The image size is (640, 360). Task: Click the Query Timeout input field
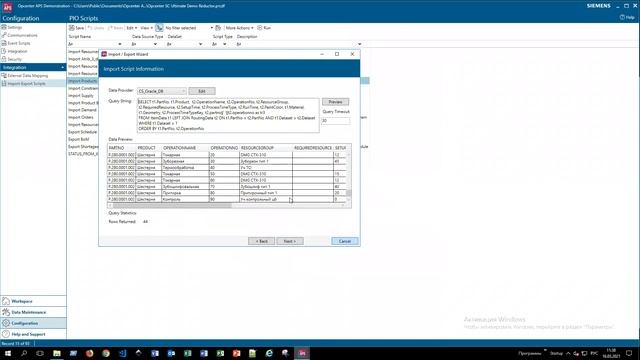point(335,121)
